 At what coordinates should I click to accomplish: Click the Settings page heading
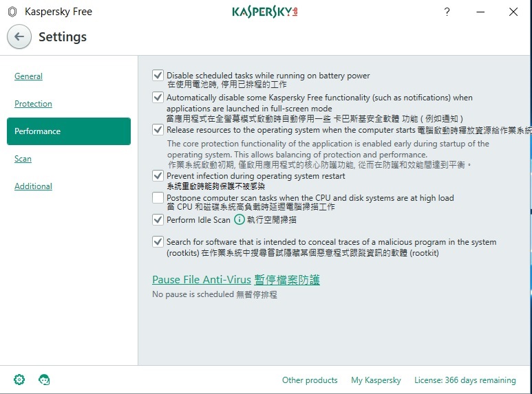[x=63, y=36]
